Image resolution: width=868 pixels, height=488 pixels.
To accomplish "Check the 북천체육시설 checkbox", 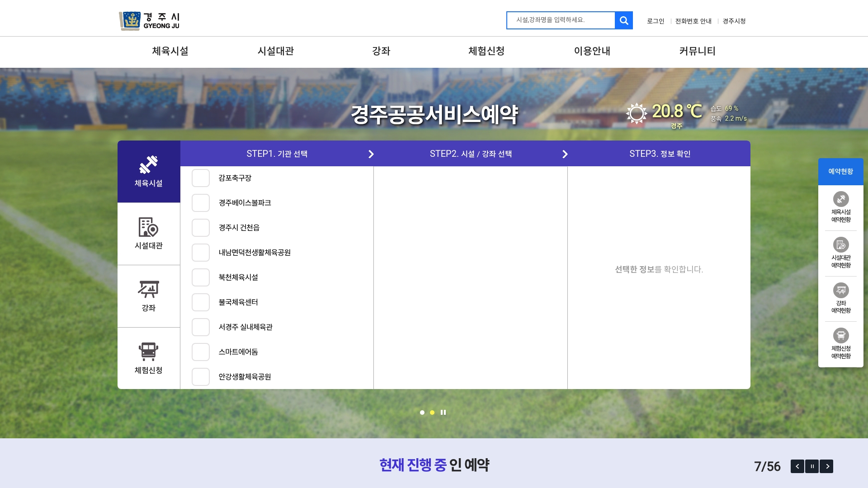I will click(x=201, y=277).
